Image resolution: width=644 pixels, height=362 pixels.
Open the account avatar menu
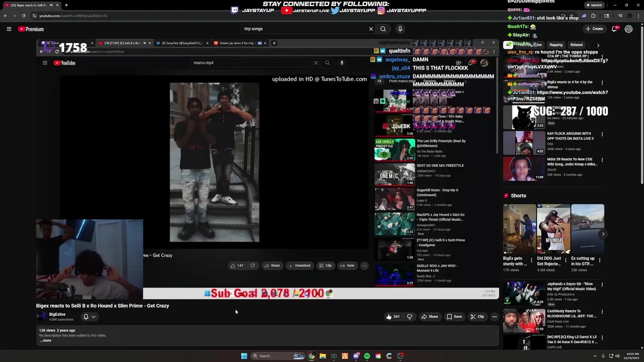click(x=628, y=29)
